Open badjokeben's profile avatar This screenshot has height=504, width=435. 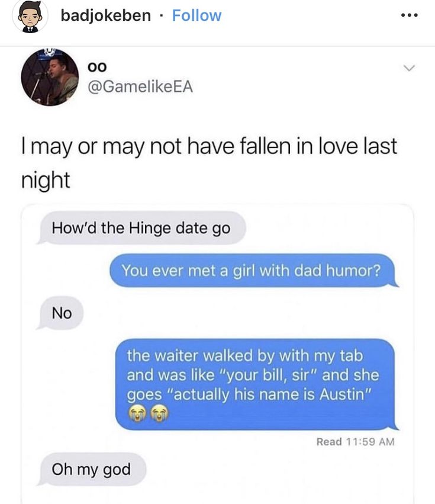click(30, 16)
